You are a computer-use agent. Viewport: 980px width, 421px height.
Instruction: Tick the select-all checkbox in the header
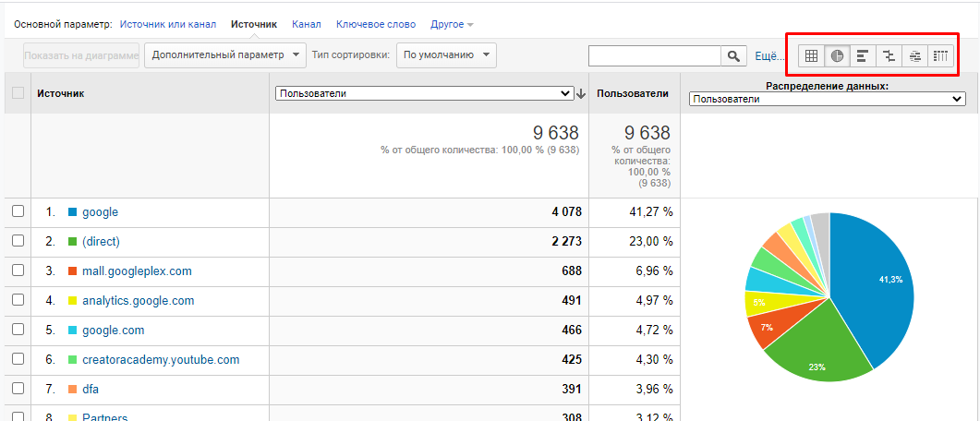[x=18, y=93]
